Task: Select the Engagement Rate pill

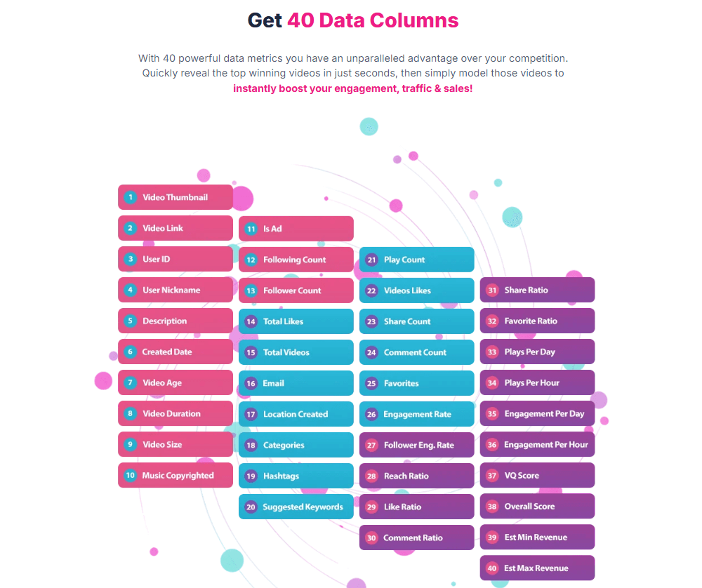Action: [417, 414]
